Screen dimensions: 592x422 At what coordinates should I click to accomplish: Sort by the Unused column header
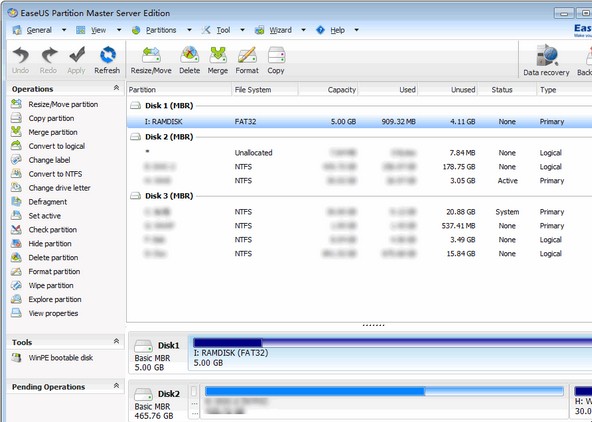point(448,90)
